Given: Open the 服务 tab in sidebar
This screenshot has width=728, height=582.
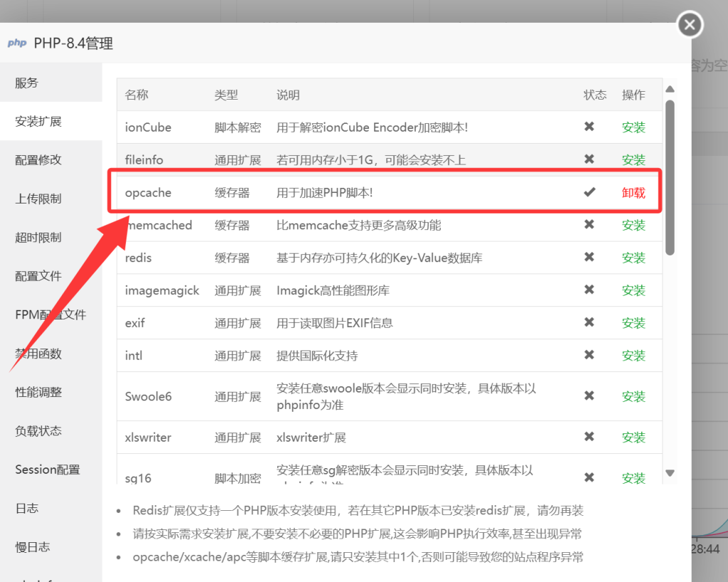Looking at the screenshot, I should point(27,83).
